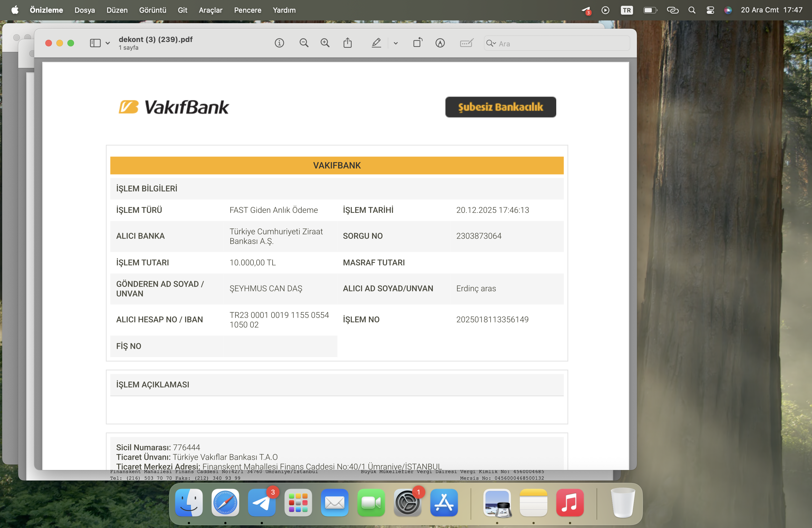Click the document title dekont (3) (239).pdf
This screenshot has width=812, height=528.
tap(155, 39)
